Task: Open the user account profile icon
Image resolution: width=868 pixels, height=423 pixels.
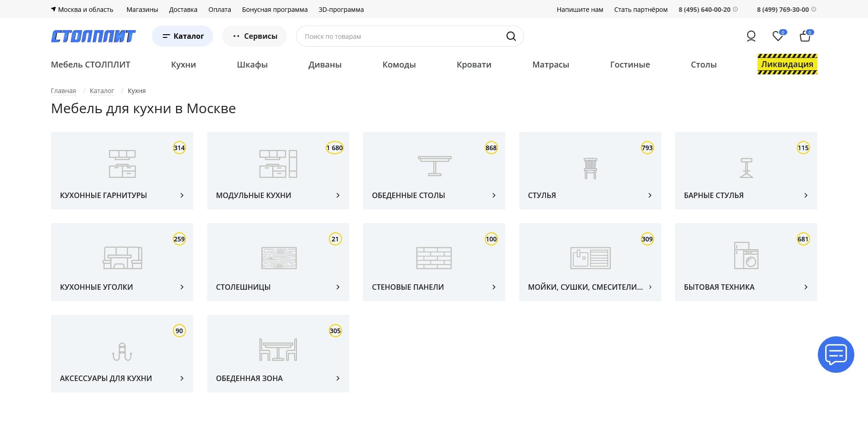Action: pos(751,36)
